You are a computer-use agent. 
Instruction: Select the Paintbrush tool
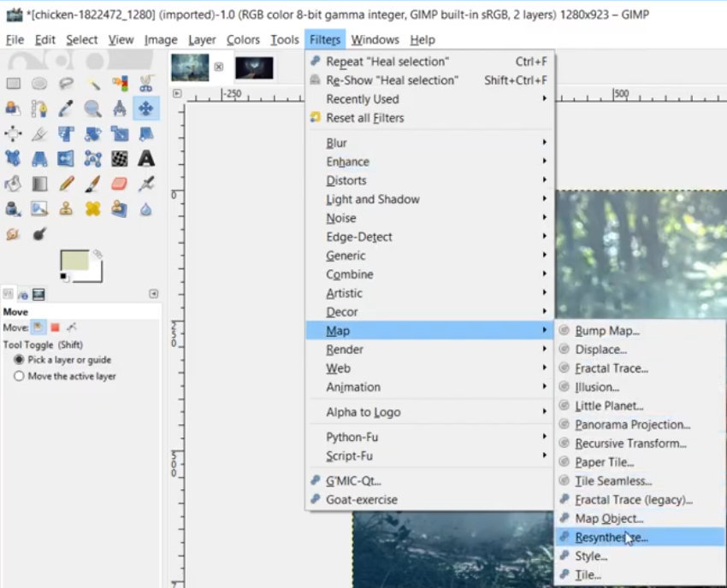coord(93,184)
